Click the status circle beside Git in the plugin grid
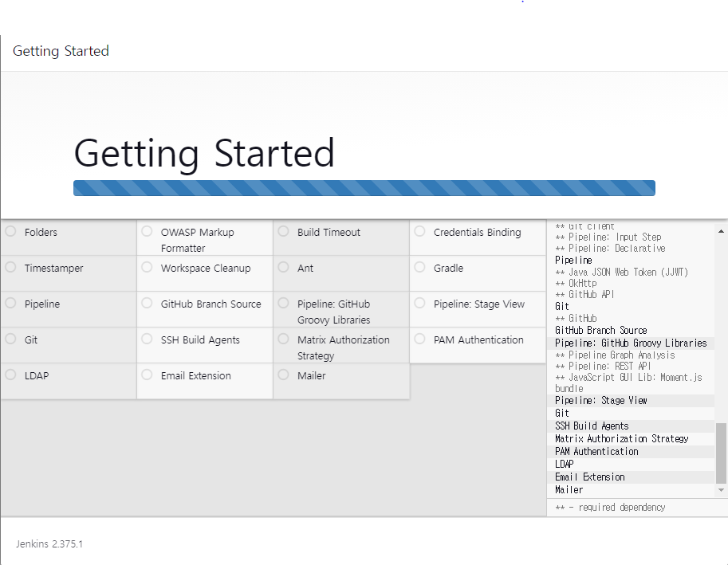The image size is (728, 565). 10,339
